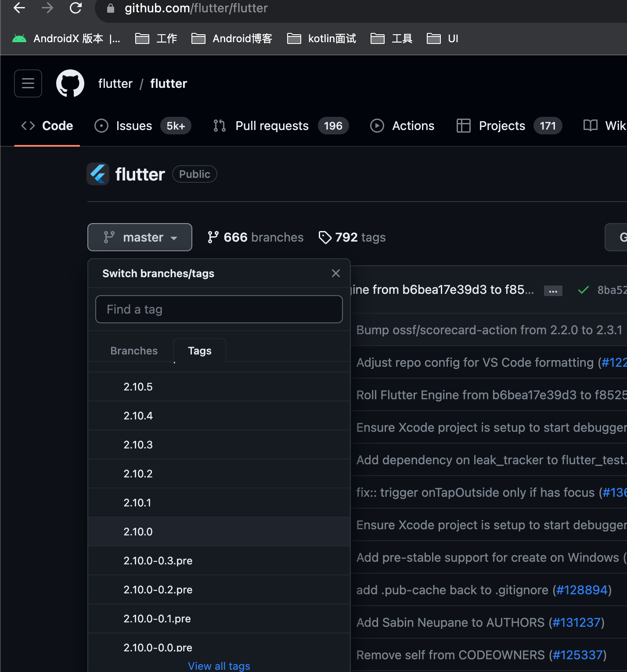Close the Switch branches/tags popup

[336, 273]
